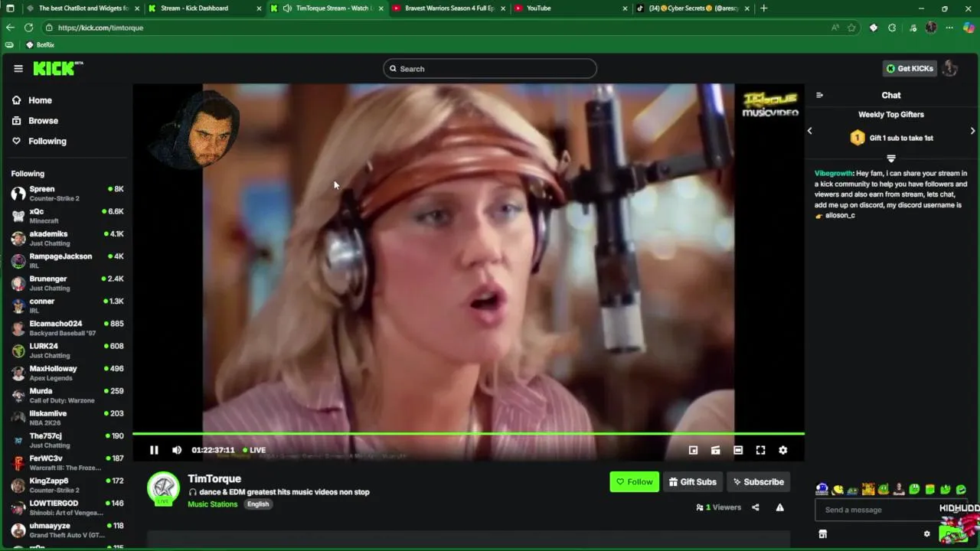Collapse the chat panel
980x551 pixels.
(x=819, y=95)
